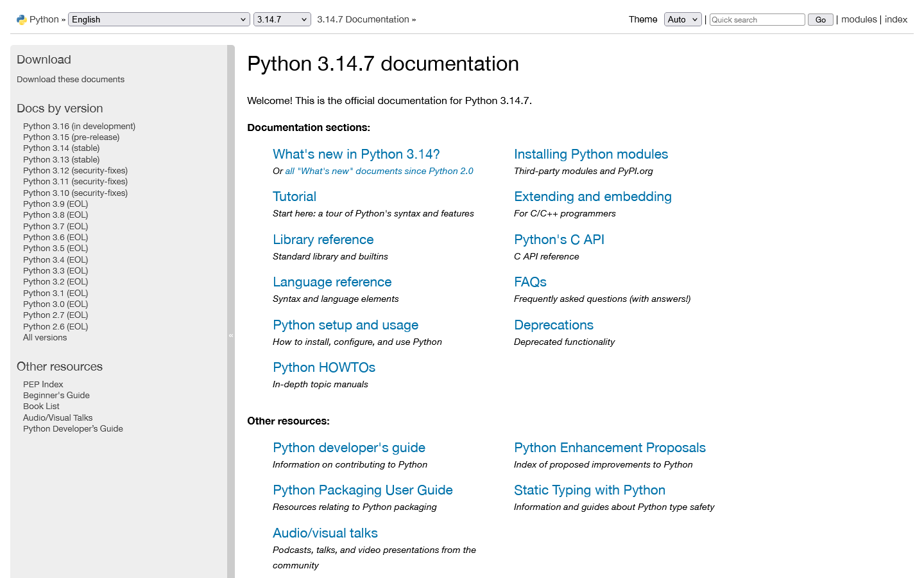Open Python 3.6 (EOL) docs

click(x=56, y=237)
